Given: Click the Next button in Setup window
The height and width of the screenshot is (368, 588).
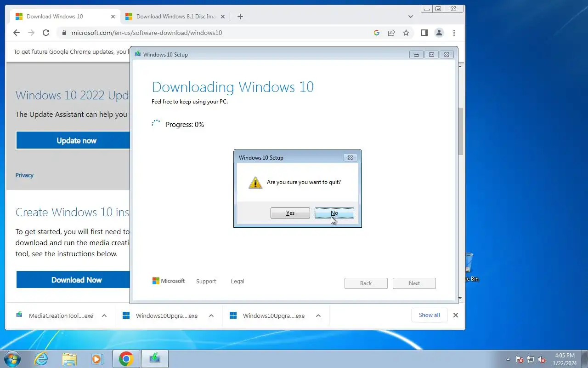Looking at the screenshot, I should click(414, 283).
